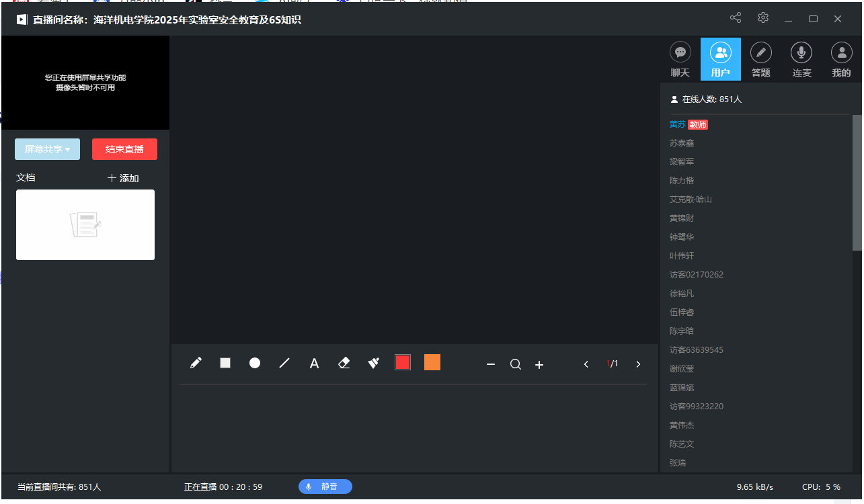Select the blank document thumbnail

[85, 224]
